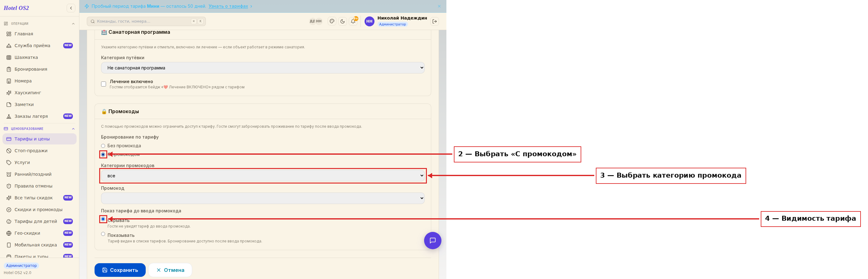868x279 pixels.
Task: Click the Ранний/поздний clock icon
Action: pos(9,174)
